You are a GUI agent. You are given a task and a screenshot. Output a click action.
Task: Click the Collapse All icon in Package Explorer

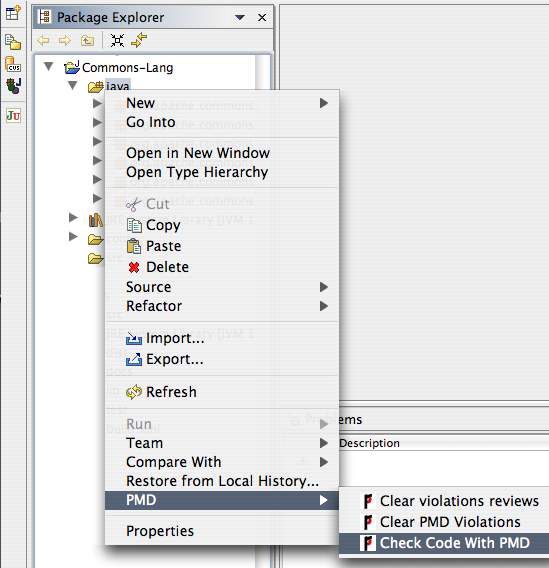click(117, 40)
